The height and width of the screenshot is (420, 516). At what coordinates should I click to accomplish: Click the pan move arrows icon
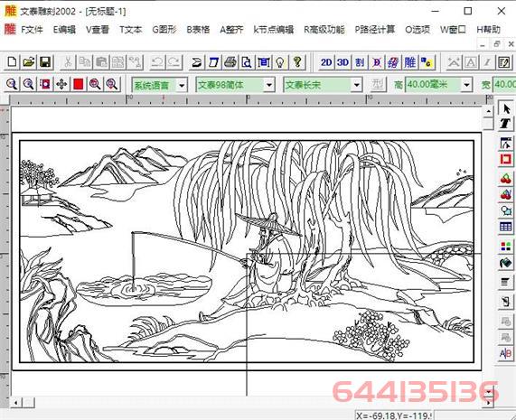tap(61, 85)
